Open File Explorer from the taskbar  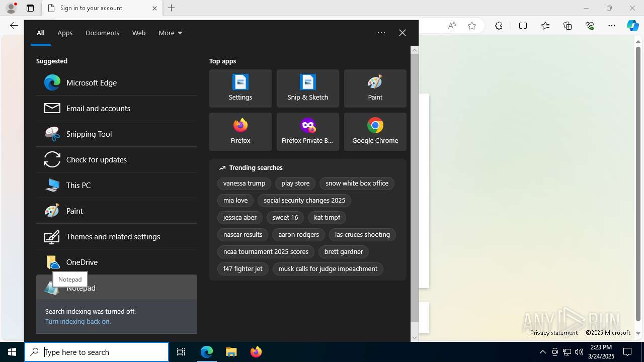(x=231, y=352)
